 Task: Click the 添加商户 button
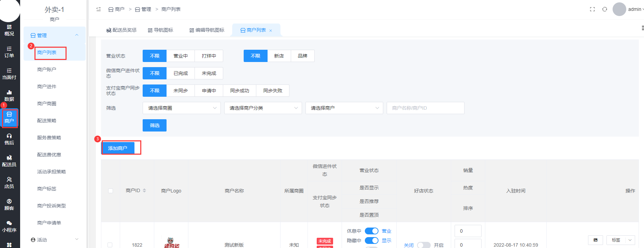click(118, 148)
